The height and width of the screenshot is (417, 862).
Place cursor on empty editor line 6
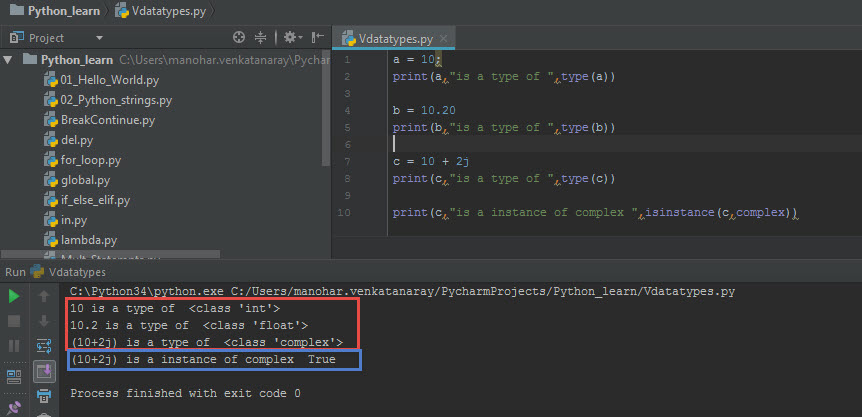pos(626,144)
